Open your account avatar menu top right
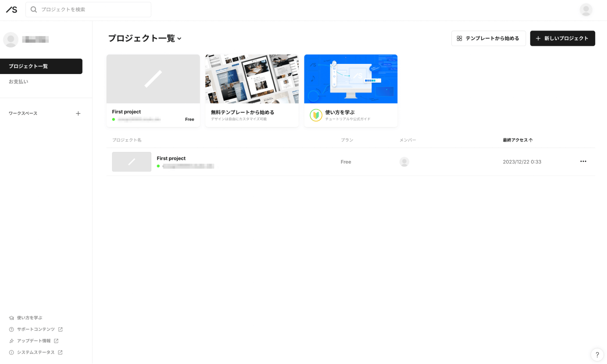This screenshot has width=607, height=364. [585, 9]
